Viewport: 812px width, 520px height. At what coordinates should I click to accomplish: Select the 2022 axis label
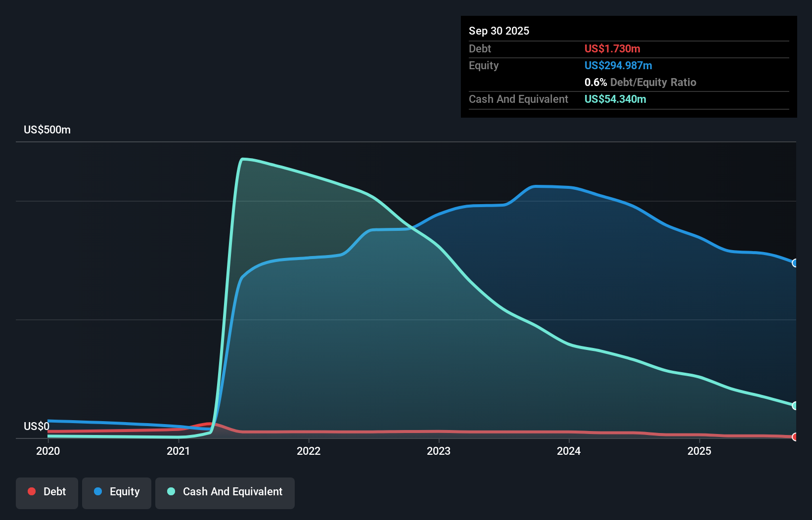tap(309, 451)
